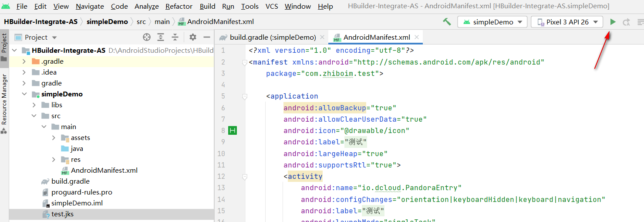Close the AndroidManifest.xml editor tab
The image size is (644, 222).
[x=417, y=38]
